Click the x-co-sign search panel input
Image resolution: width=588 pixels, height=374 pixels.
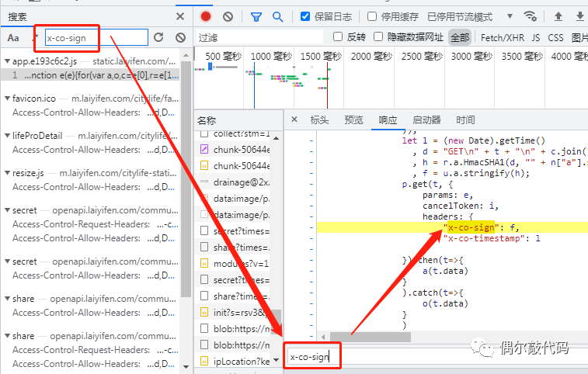(x=96, y=37)
